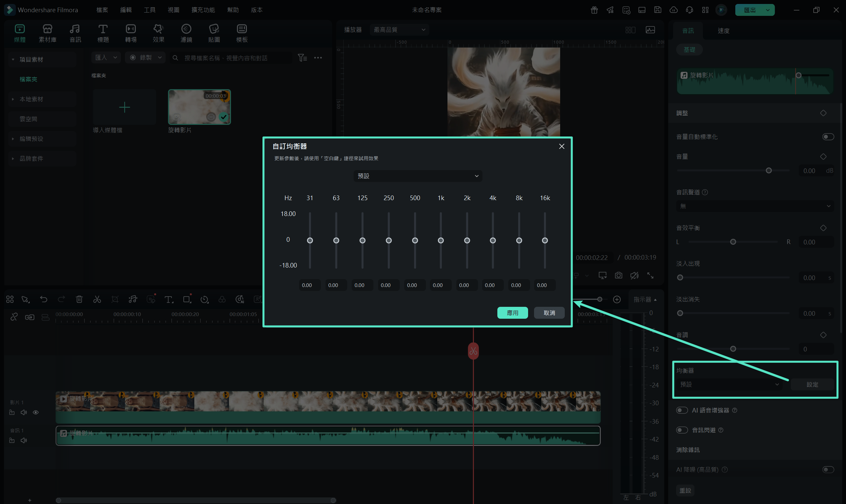The width and height of the screenshot is (846, 504).
Task: Click the text tool icon in timeline toolbar
Action: pyautogui.click(x=169, y=299)
